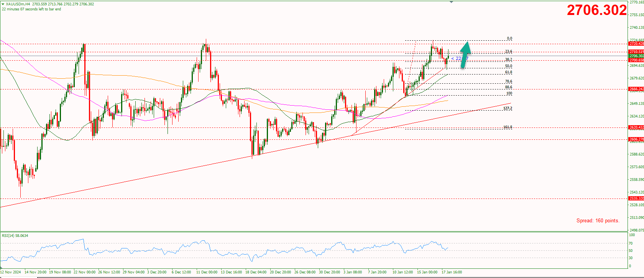Image resolution: width=644 pixels, height=278 pixels.
Task: Select the 2606.278 red price tag
Action: point(636,139)
